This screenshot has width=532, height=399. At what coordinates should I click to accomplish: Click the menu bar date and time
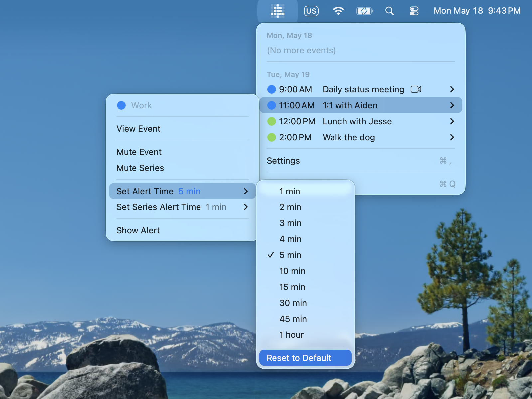(477, 11)
